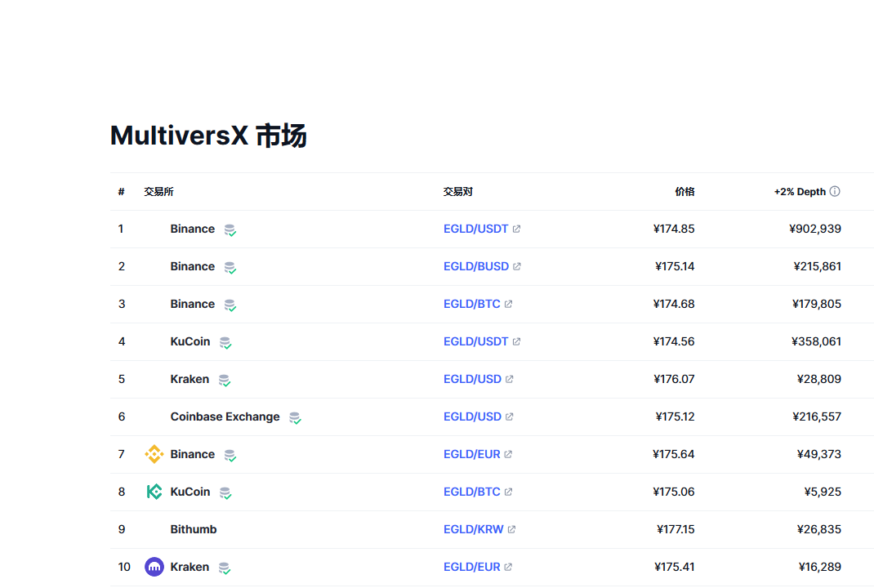Click the KuCoin logo in row 8
The width and height of the screenshot is (874, 588).
point(154,492)
